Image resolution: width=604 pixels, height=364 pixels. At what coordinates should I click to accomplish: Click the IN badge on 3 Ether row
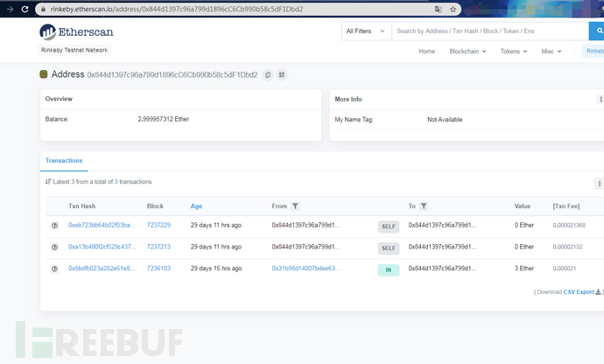(389, 269)
